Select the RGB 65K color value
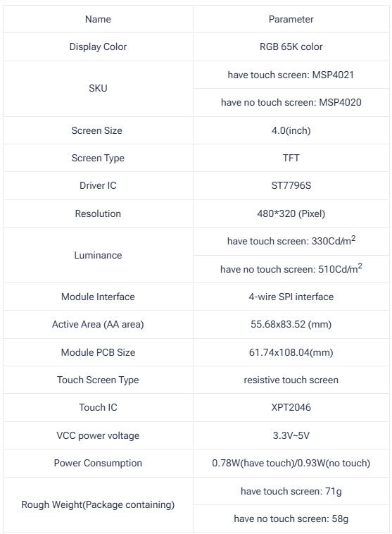This screenshot has height=534, width=392. pos(291,46)
